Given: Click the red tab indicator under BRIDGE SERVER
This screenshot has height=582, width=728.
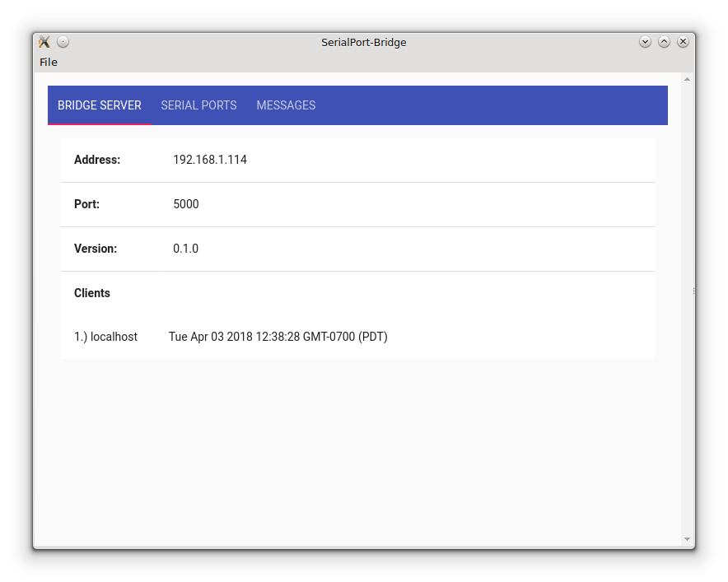Looking at the screenshot, I should point(99,123).
